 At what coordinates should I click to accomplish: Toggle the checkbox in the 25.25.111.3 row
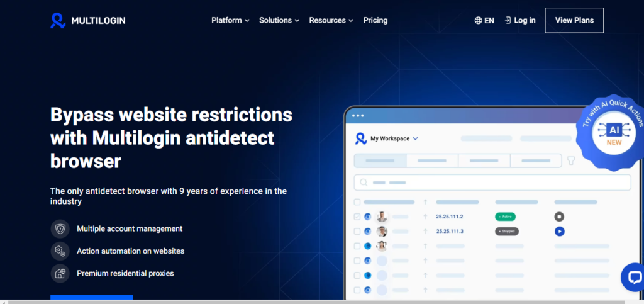(x=357, y=231)
